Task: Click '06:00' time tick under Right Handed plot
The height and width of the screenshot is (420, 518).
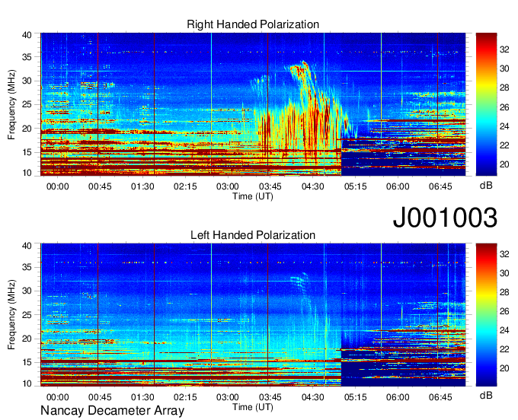Action: (398, 186)
